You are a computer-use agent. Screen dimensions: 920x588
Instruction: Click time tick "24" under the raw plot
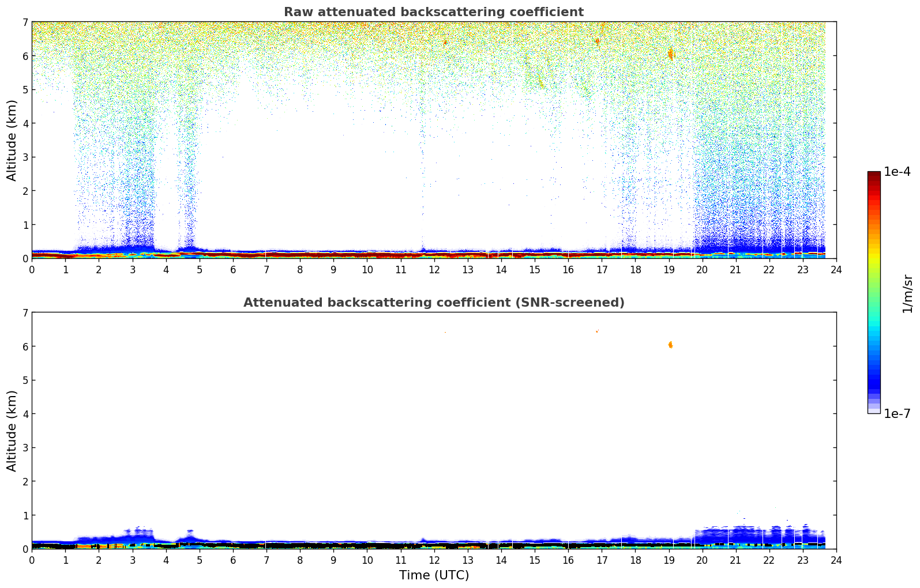836,269
